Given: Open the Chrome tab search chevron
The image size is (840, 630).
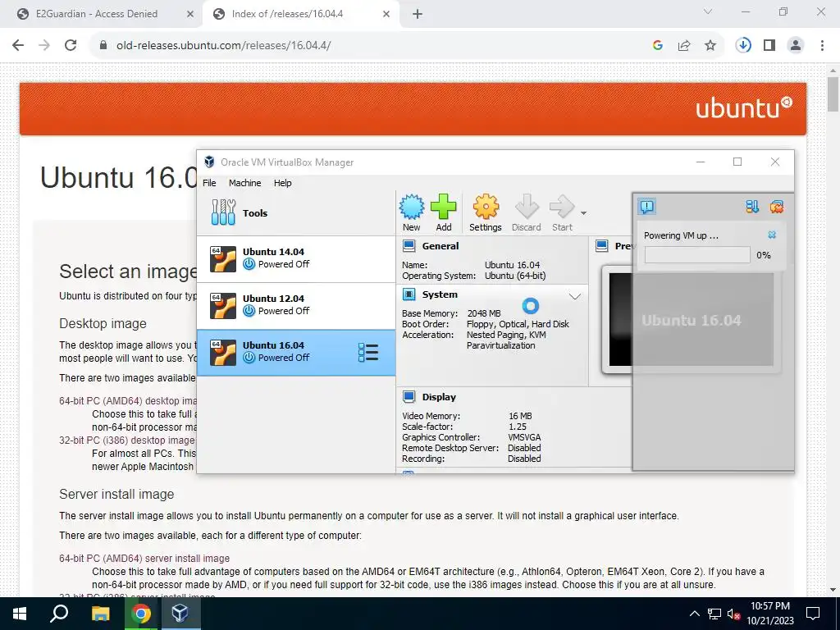Looking at the screenshot, I should [x=708, y=11].
